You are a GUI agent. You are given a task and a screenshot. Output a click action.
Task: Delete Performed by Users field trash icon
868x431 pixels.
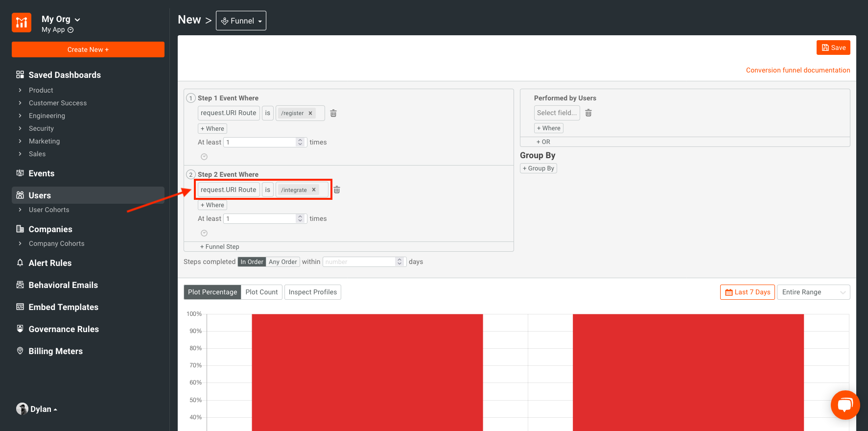pyautogui.click(x=588, y=113)
